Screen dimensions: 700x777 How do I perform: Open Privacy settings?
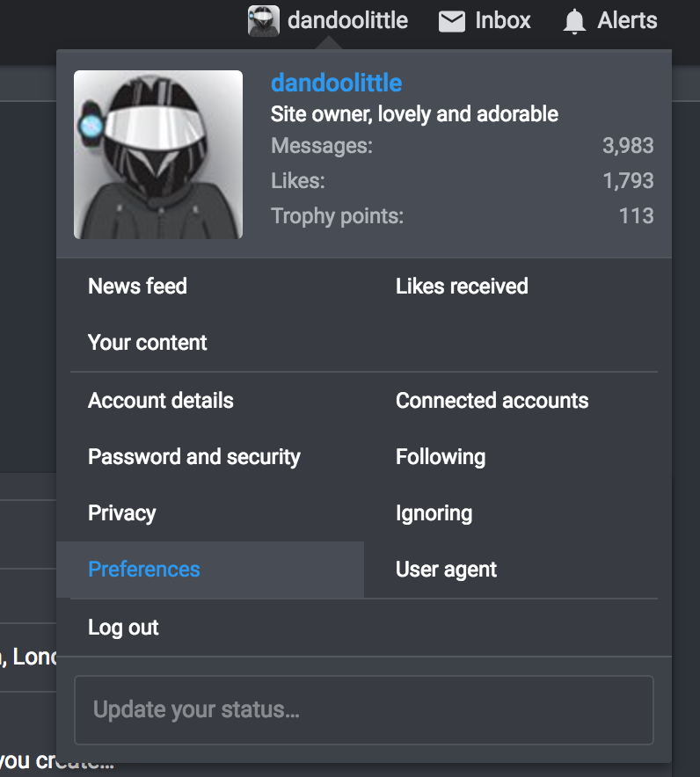[122, 513]
